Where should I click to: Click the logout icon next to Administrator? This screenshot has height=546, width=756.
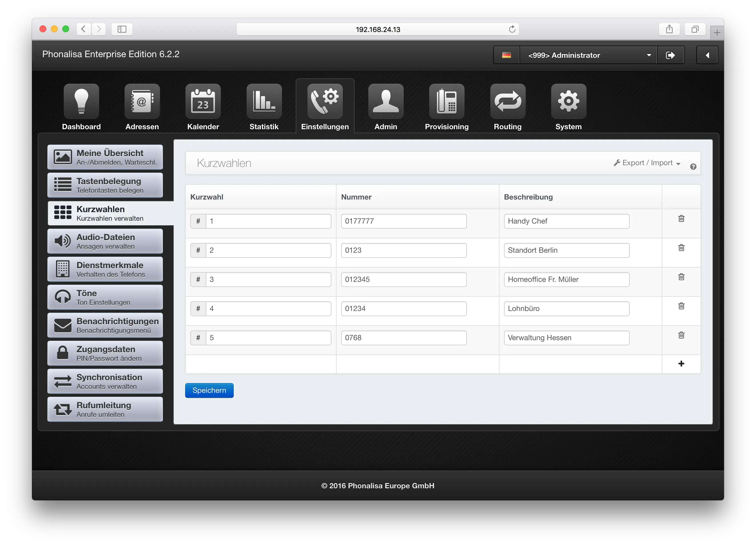pos(670,55)
